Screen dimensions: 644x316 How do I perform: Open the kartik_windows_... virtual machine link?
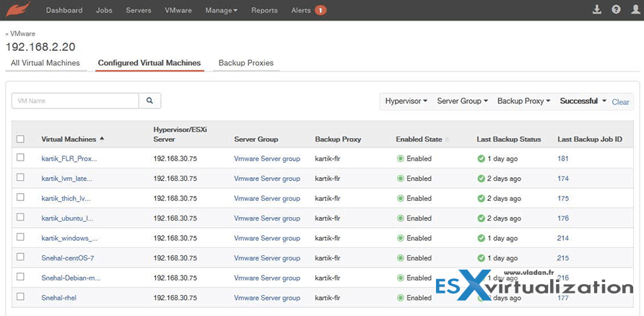pyautogui.click(x=69, y=239)
